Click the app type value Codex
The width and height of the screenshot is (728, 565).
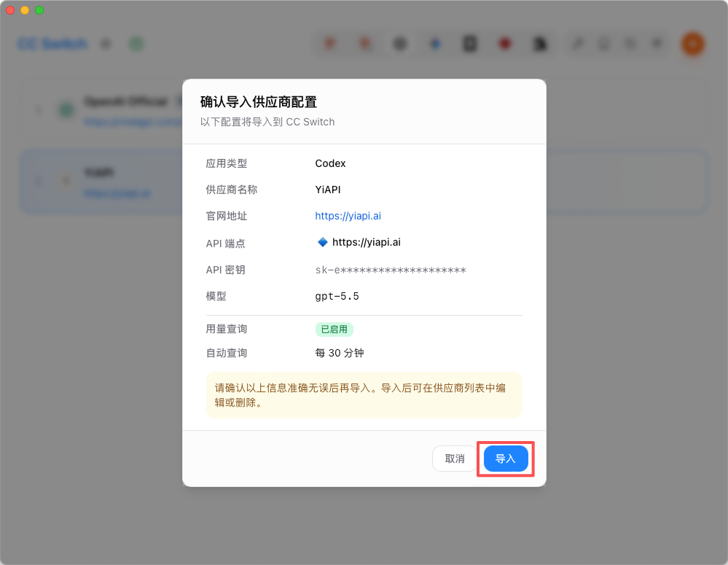point(330,163)
